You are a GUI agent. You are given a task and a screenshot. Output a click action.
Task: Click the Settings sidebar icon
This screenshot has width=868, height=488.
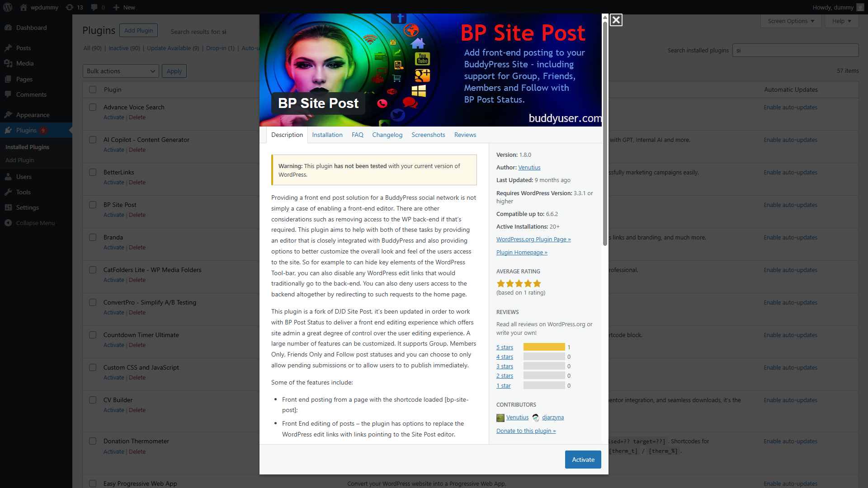tap(8, 207)
